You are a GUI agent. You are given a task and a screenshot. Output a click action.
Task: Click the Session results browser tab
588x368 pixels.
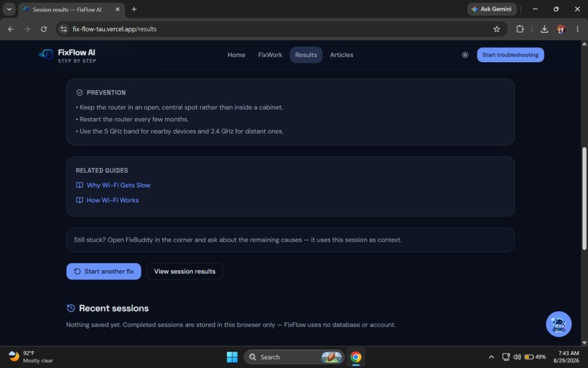[x=71, y=9]
